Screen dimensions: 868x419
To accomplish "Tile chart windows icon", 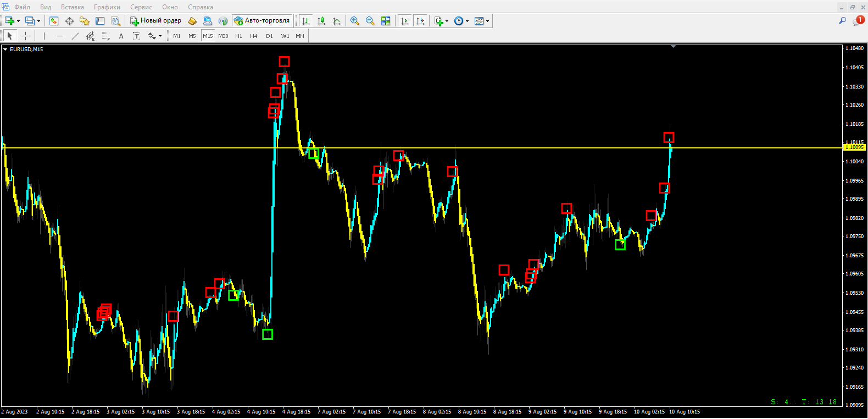I will coord(386,21).
